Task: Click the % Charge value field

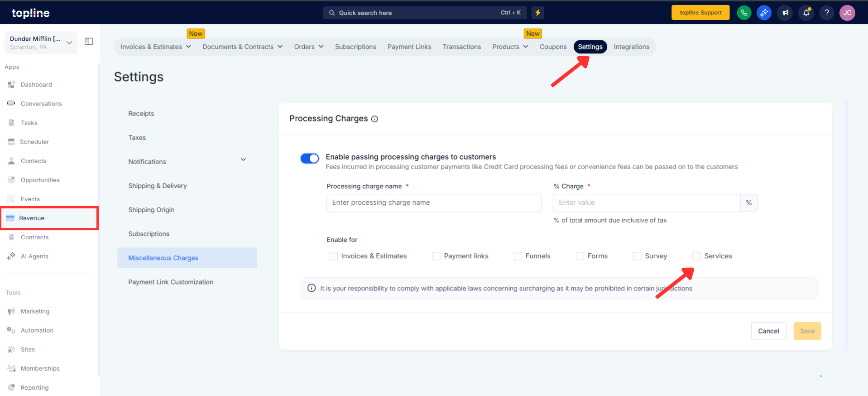Action: (x=647, y=203)
